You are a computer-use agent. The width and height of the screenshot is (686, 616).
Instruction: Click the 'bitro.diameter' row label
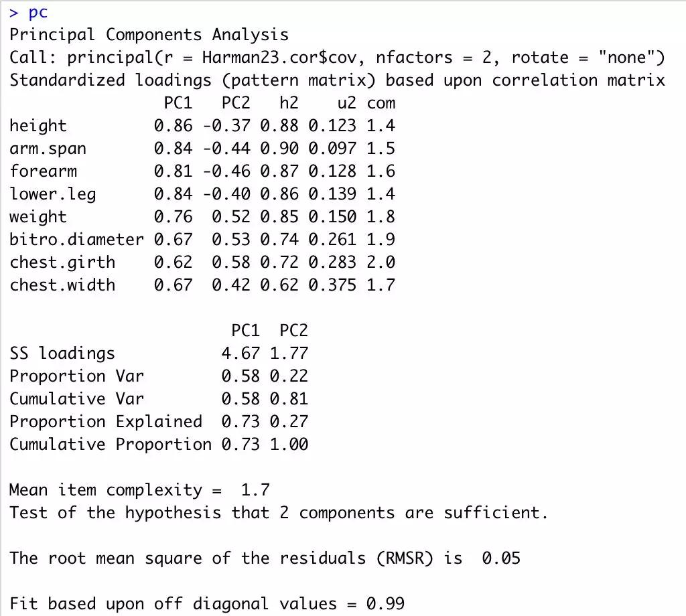coord(76,239)
